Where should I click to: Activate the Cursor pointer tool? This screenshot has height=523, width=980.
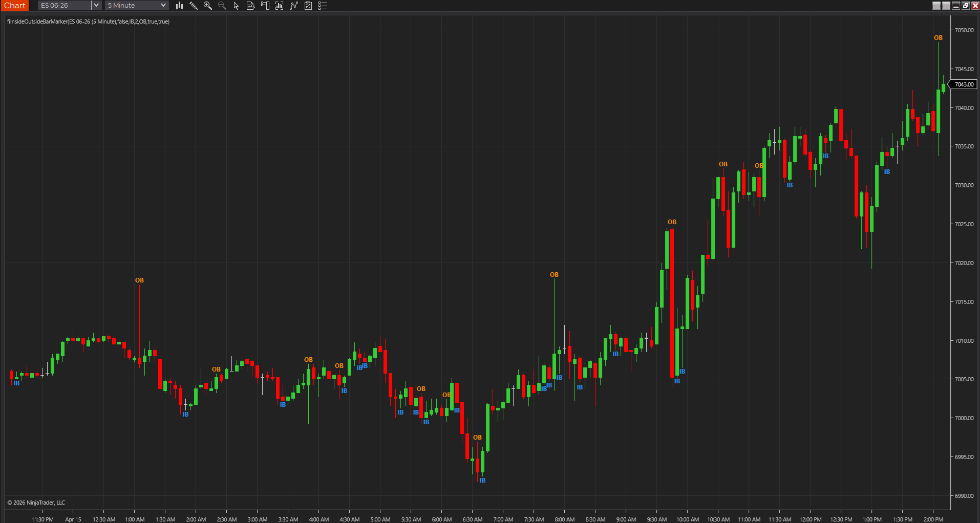(236, 6)
